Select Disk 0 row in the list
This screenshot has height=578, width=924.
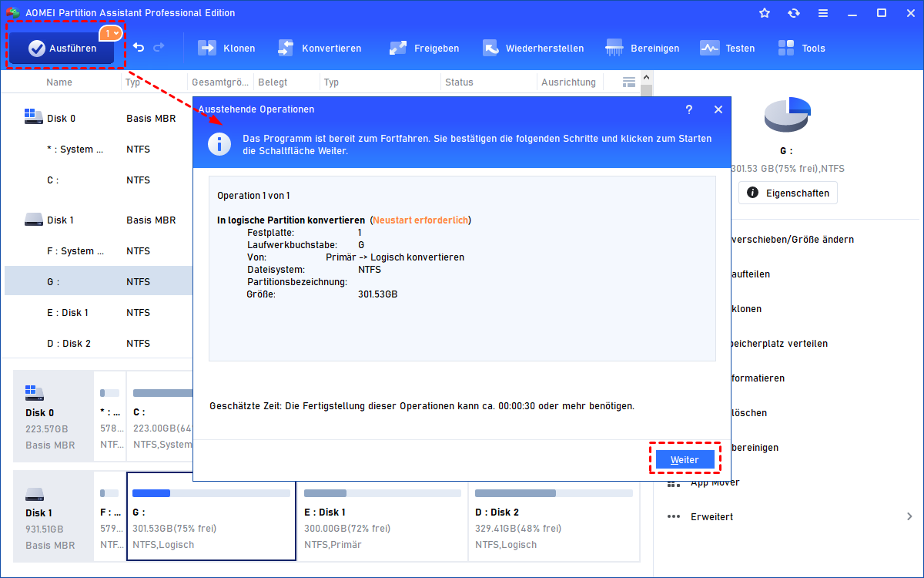[99, 119]
